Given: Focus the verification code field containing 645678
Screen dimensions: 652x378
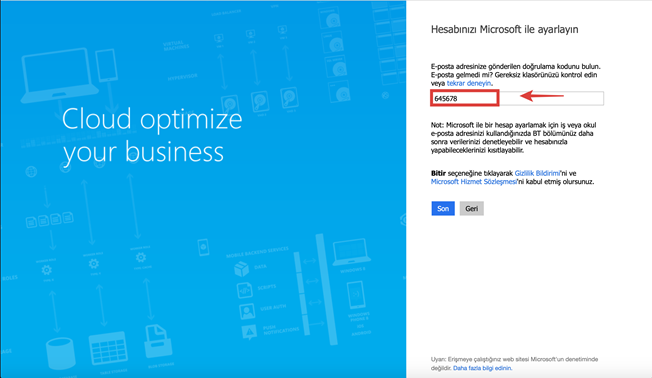Looking at the screenshot, I should point(517,99).
